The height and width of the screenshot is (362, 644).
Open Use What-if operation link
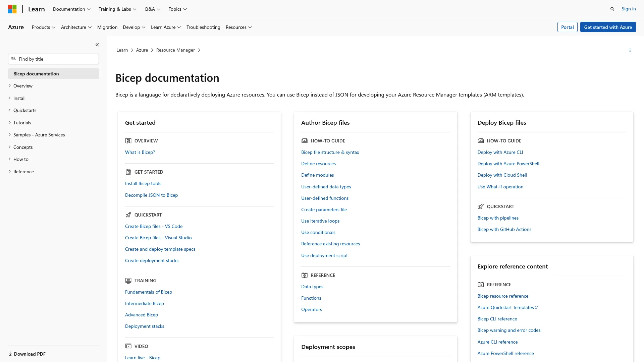tap(500, 187)
